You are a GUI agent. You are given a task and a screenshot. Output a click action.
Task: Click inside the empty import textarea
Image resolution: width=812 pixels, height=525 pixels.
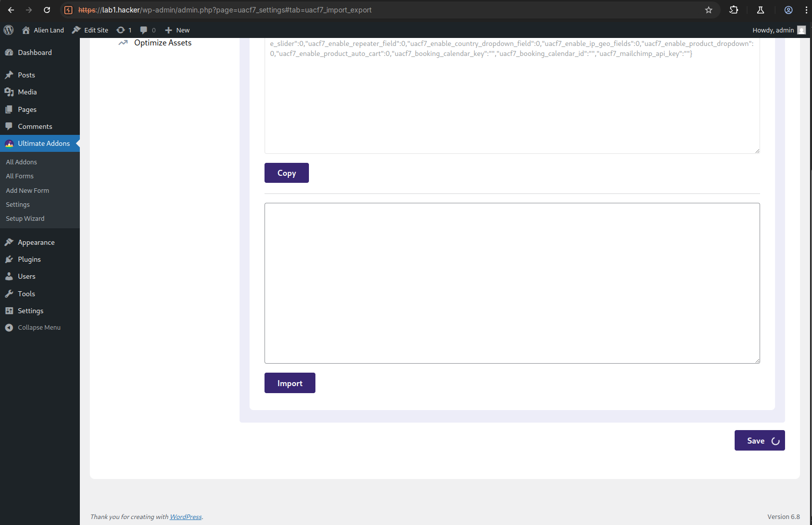[x=512, y=283]
